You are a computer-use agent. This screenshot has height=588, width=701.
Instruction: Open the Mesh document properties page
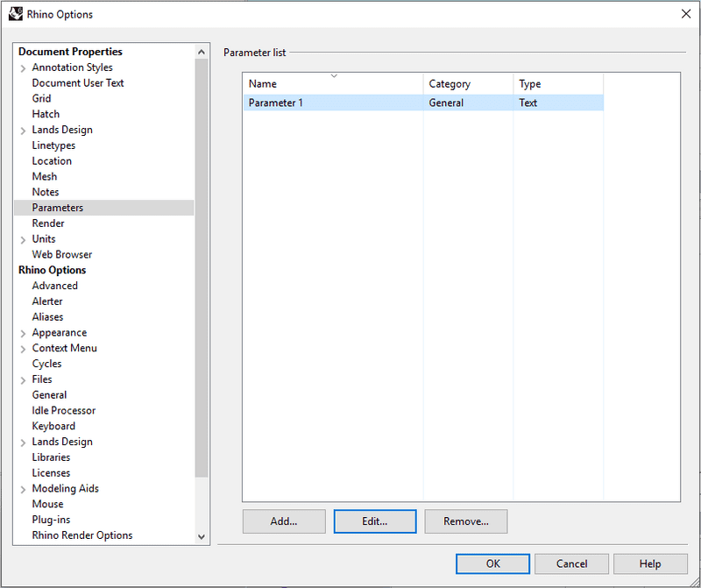pyautogui.click(x=44, y=176)
